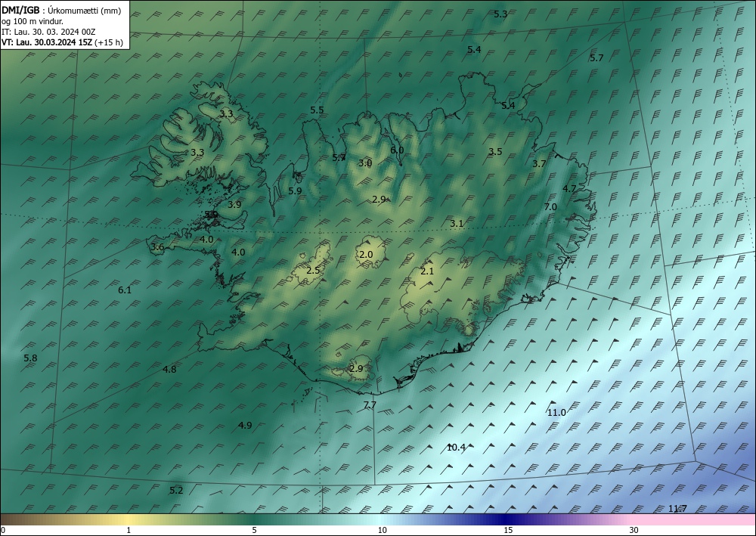Screen dimensions: 756x536
Task: Select the 10.4 precipitation value
Action: pos(456,448)
